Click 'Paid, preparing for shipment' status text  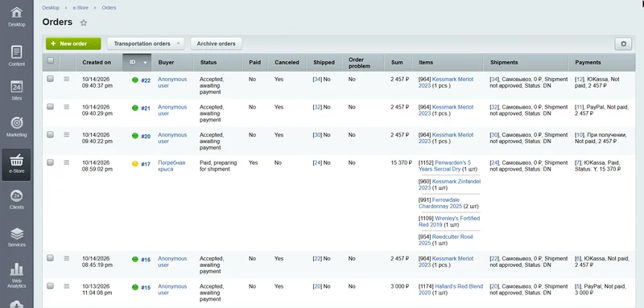pos(218,166)
